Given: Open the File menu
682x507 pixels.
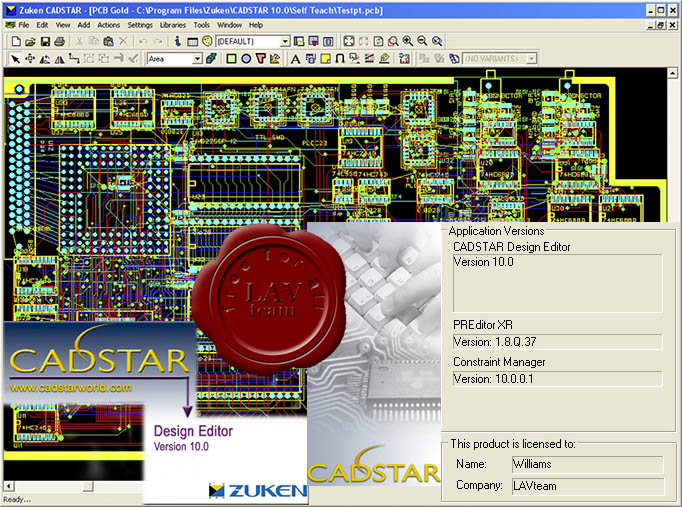Looking at the screenshot, I should [24, 25].
